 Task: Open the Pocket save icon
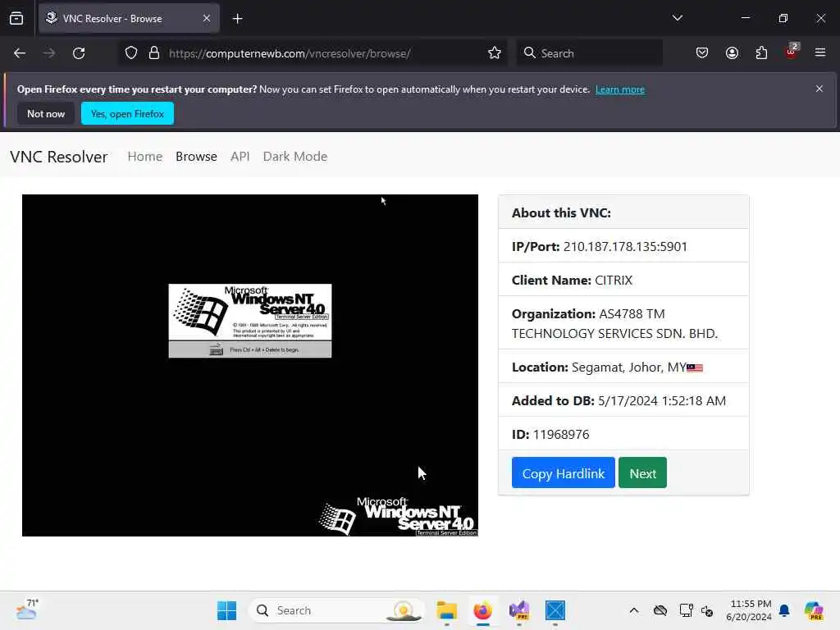coord(702,53)
